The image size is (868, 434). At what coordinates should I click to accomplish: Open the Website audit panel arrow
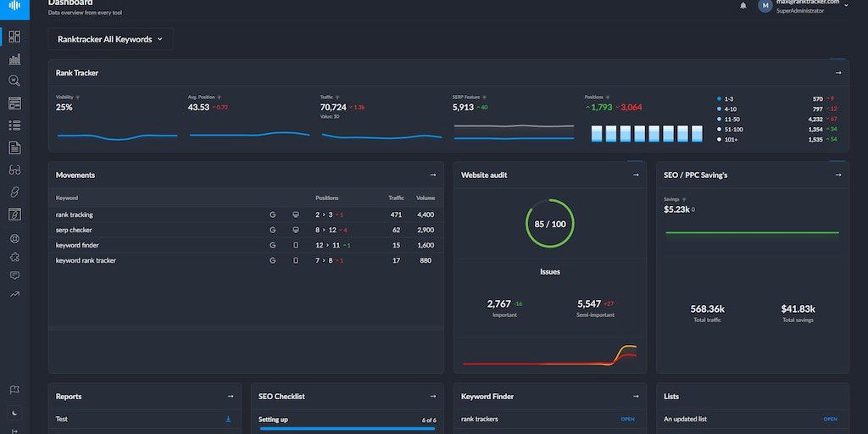[x=636, y=175]
